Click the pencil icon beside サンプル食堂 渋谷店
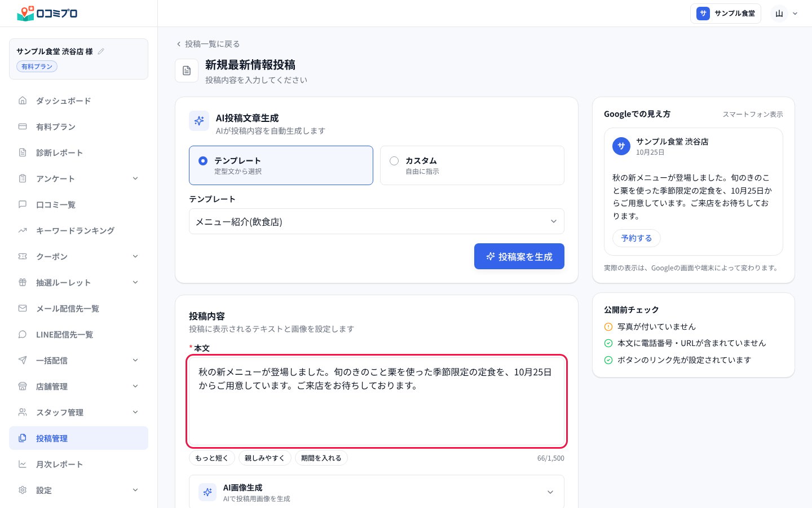812x508 pixels. (101, 51)
